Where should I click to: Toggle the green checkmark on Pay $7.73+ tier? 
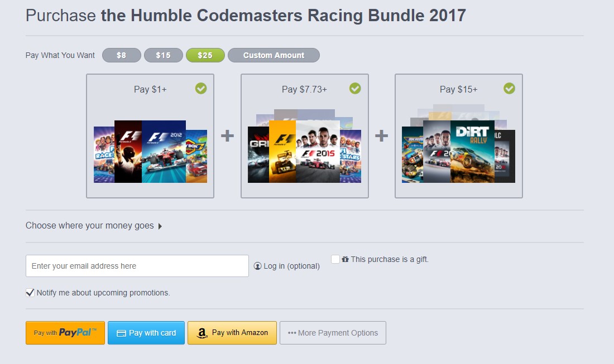pos(355,89)
